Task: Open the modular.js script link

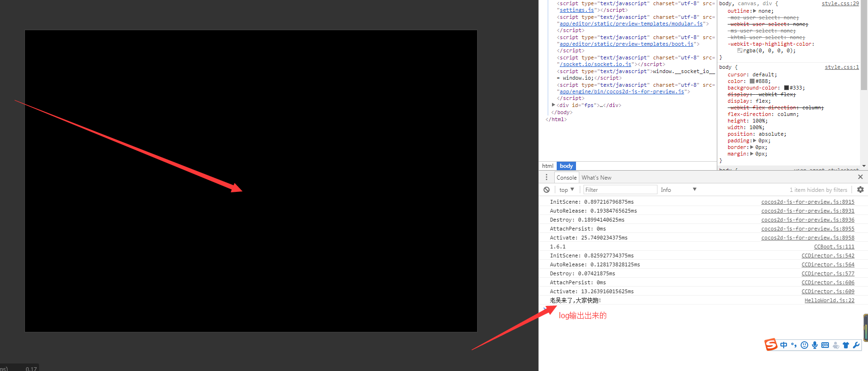Action: pyautogui.click(x=631, y=24)
